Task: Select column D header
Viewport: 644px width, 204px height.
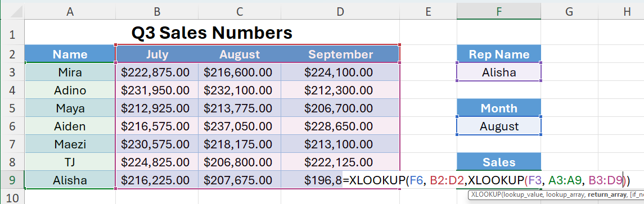Action: [x=340, y=12]
